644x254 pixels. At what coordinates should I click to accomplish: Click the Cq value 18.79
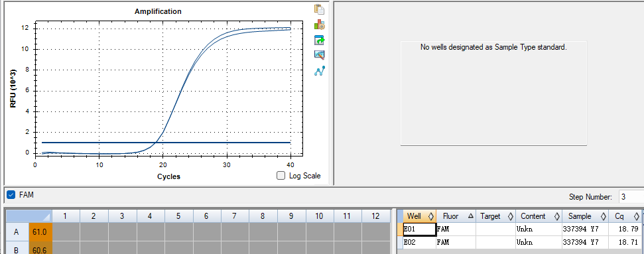625,229
